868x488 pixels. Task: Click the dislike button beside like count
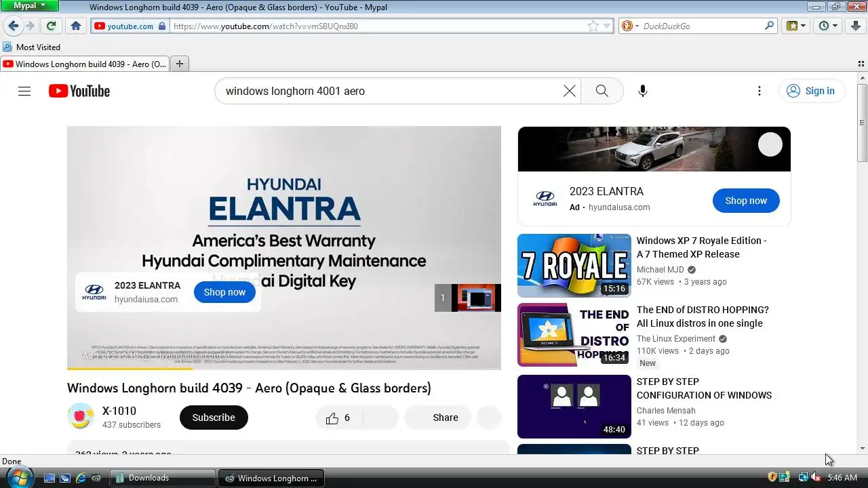click(381, 418)
